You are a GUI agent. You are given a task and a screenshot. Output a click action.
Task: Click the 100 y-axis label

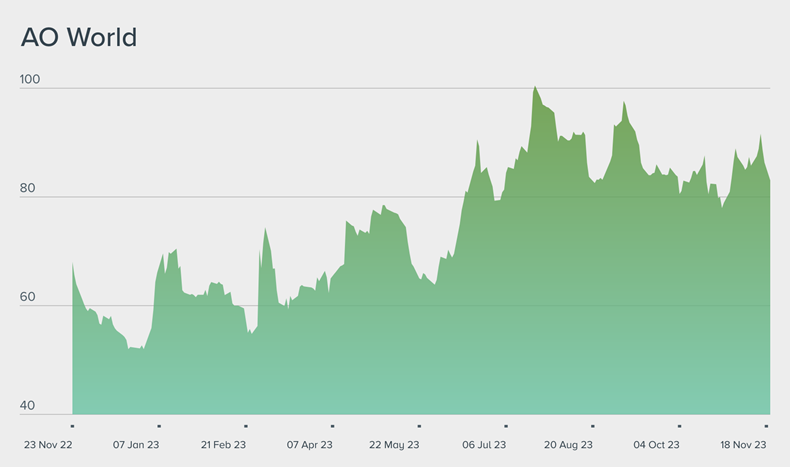click(x=31, y=79)
